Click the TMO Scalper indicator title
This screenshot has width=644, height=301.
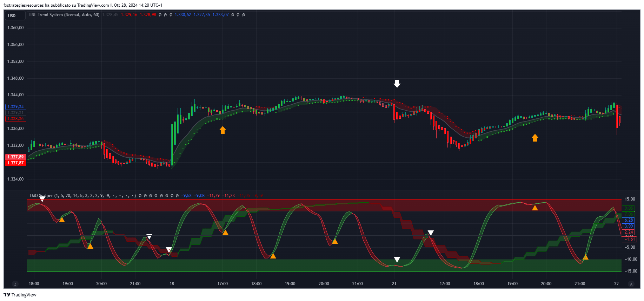click(41, 196)
